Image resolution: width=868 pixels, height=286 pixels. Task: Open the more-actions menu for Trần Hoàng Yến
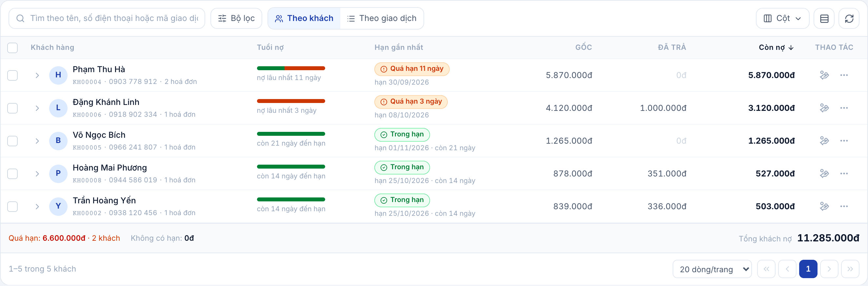844,206
